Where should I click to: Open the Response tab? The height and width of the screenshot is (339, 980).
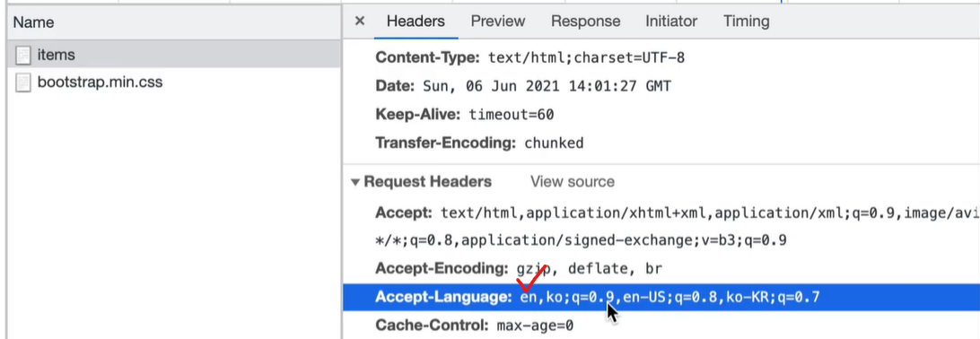(x=586, y=22)
